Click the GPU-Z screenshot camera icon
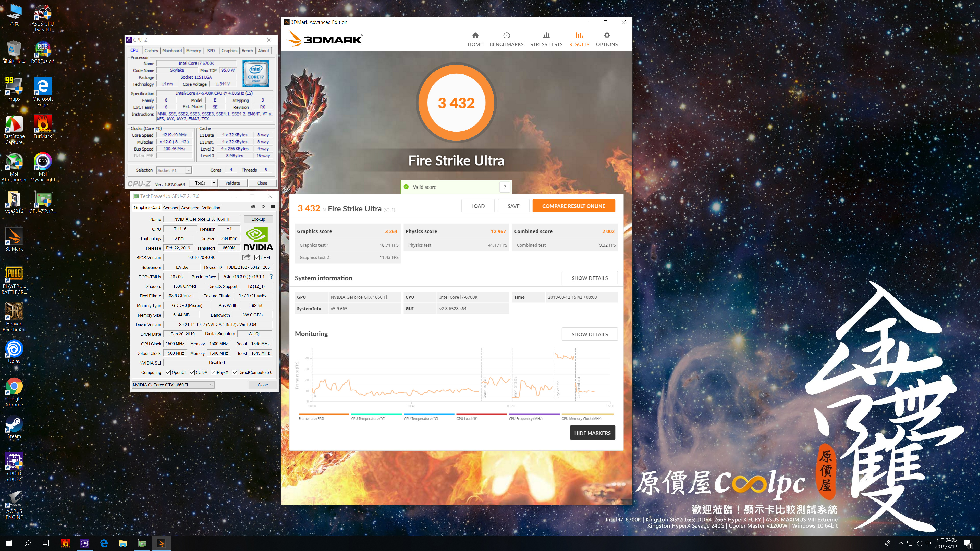 [253, 206]
